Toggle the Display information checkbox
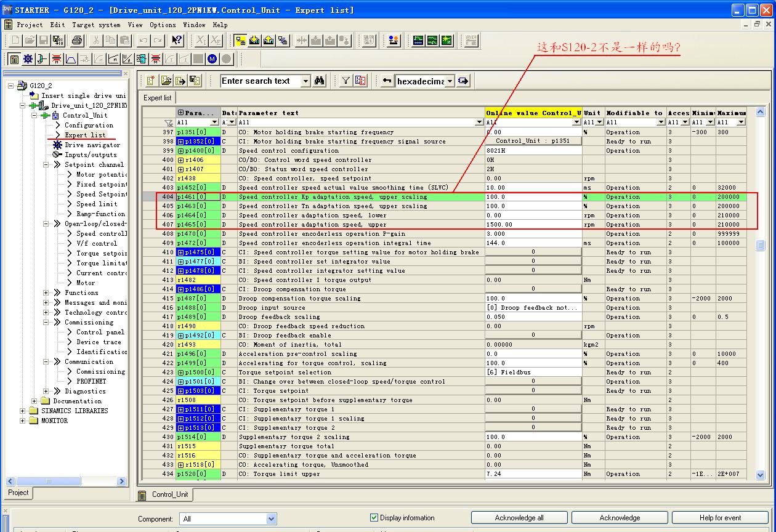 point(374,518)
